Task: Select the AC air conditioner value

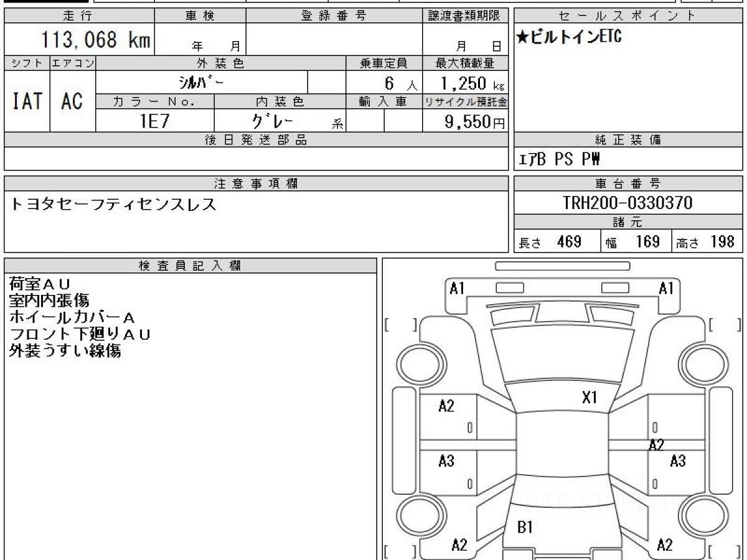Action: click(73, 101)
